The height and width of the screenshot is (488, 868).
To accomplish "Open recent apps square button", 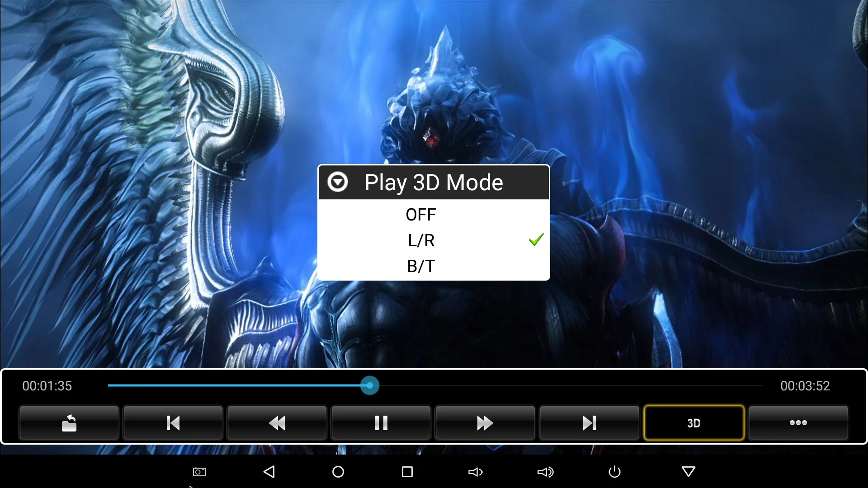I will pyautogui.click(x=407, y=472).
